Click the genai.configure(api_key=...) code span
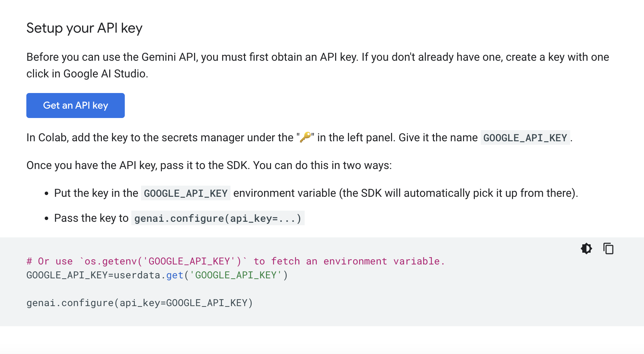Viewport: 644px width, 354px height. point(217,218)
